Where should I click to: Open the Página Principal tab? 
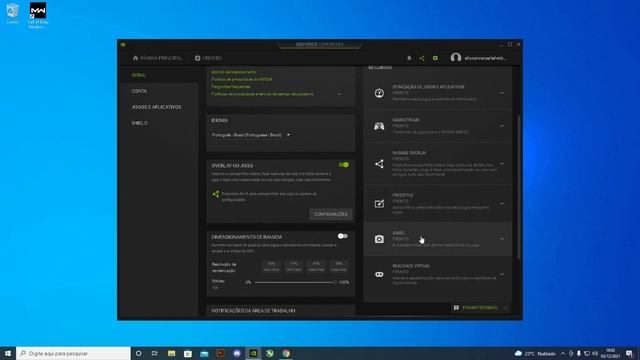coord(157,58)
